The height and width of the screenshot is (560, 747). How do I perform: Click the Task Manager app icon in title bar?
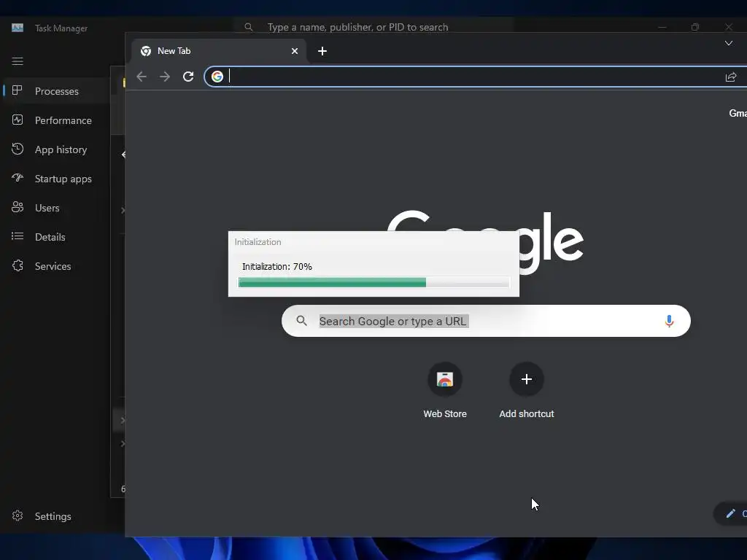tap(18, 28)
